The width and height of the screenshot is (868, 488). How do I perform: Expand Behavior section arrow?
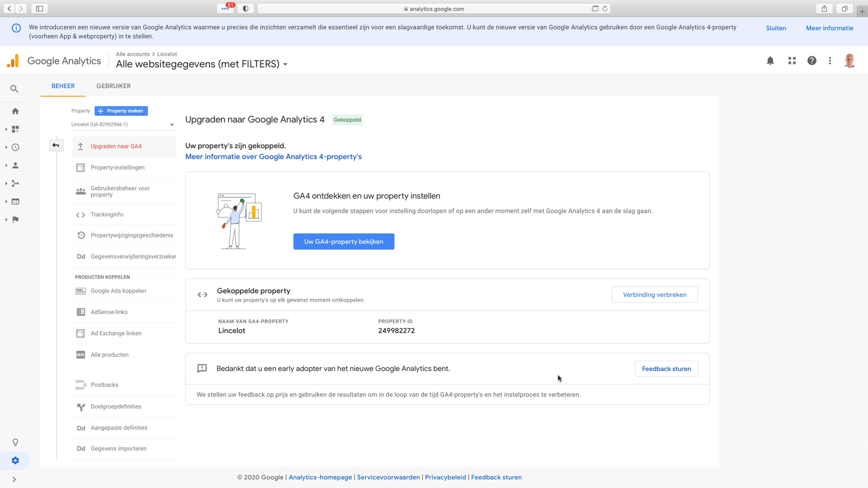tap(6, 202)
